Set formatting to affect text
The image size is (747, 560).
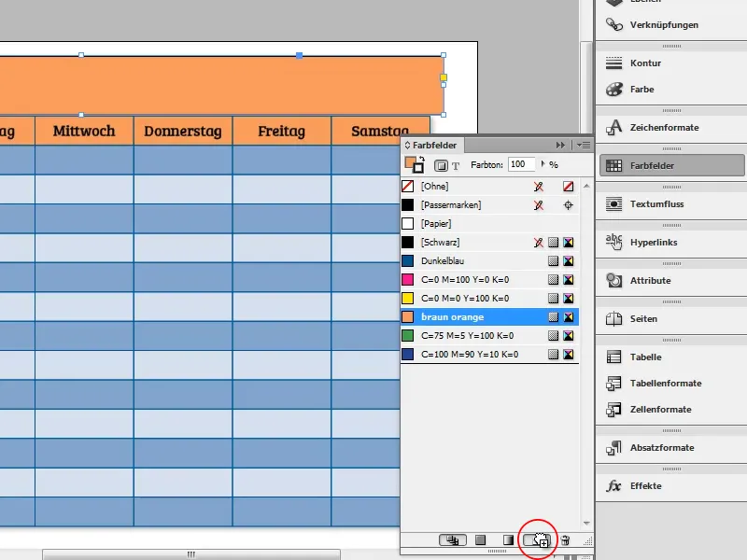[456, 166]
